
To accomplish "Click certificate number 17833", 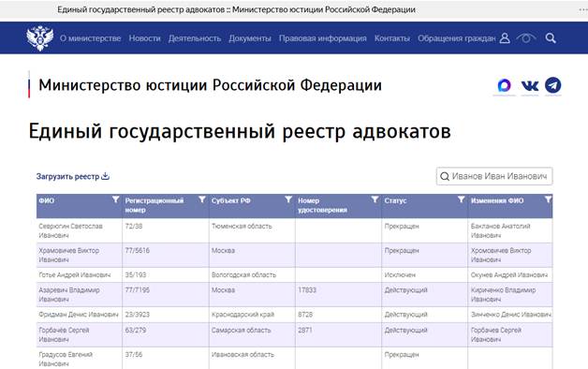I will click(x=307, y=290).
